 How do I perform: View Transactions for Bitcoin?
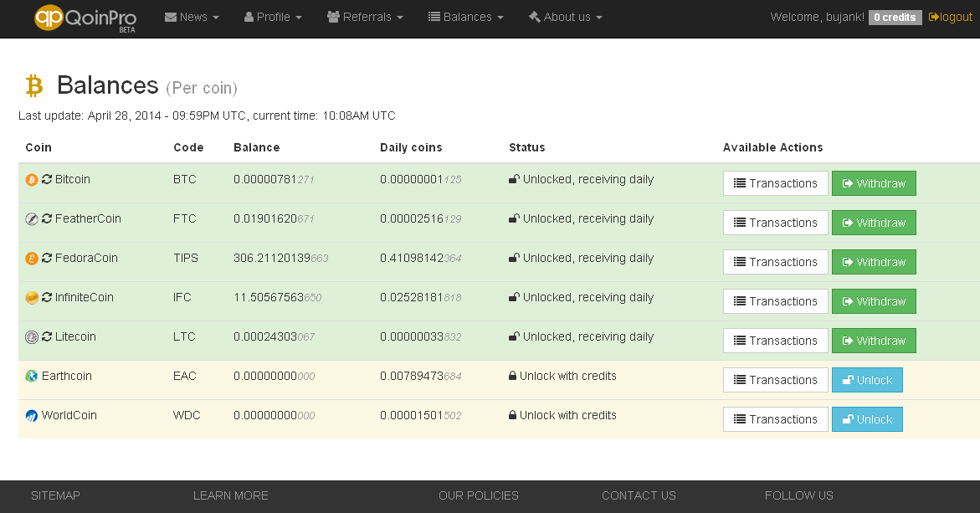coord(776,184)
